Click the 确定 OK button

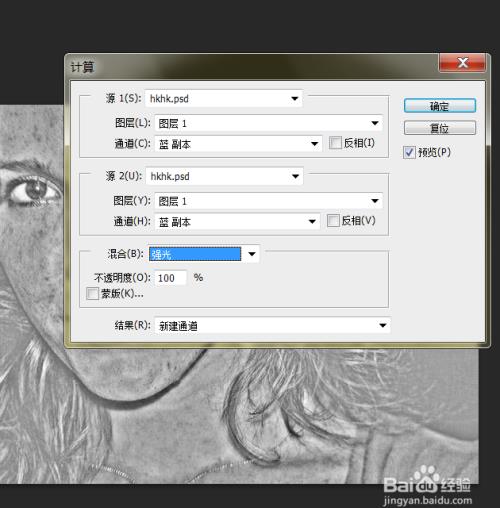coord(440,106)
